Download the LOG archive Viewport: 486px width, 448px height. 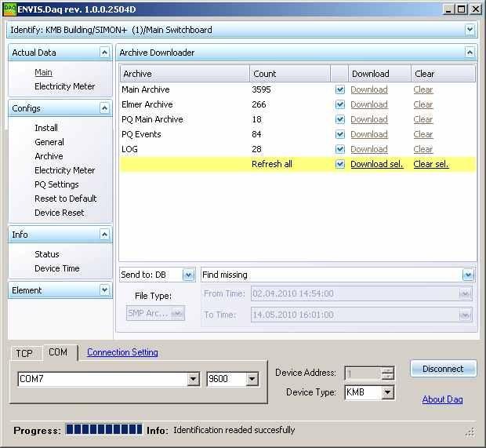click(x=369, y=149)
